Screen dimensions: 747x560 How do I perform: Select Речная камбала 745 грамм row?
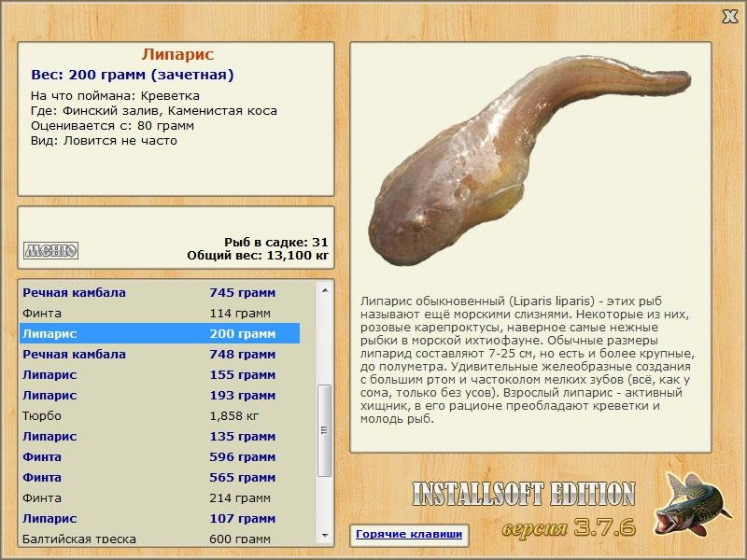[160, 292]
